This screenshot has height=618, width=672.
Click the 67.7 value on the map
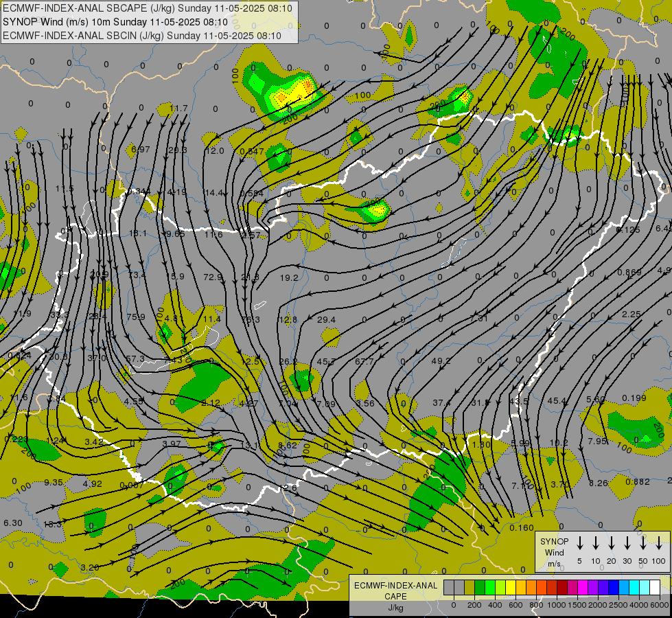[364, 362]
